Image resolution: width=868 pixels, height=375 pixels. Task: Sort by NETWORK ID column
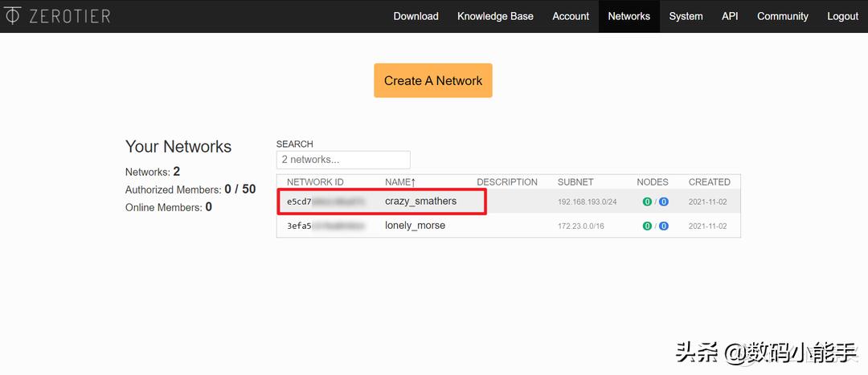click(x=315, y=181)
